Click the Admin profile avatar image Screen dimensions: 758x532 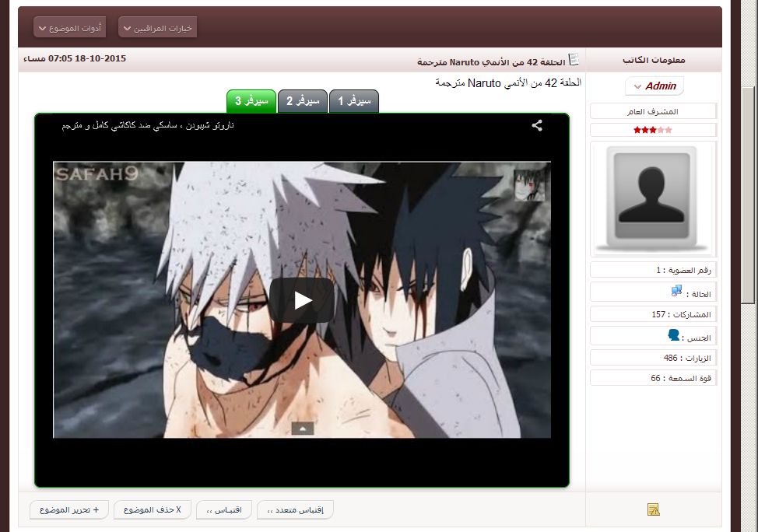tap(651, 198)
